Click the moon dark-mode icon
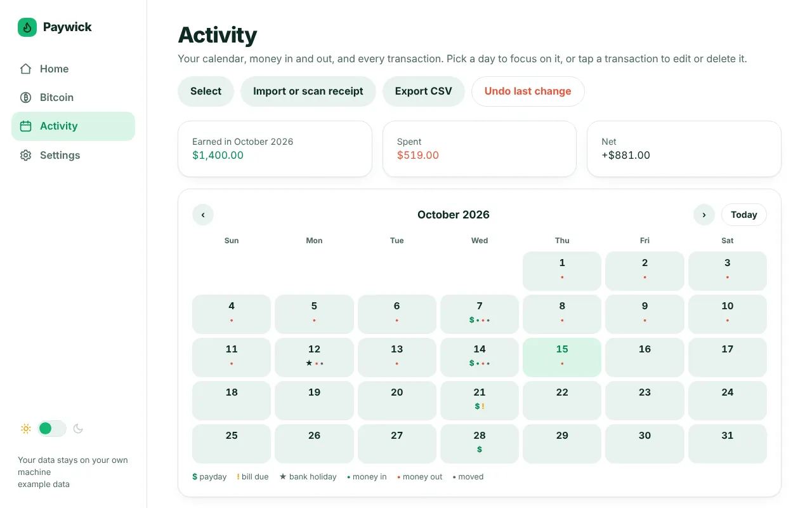This screenshot has height=508, width=812. tap(78, 429)
